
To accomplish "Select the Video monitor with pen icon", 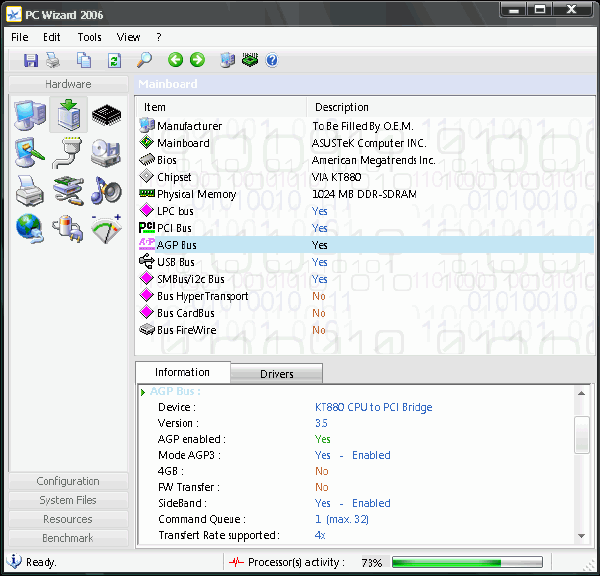I will click(x=30, y=153).
